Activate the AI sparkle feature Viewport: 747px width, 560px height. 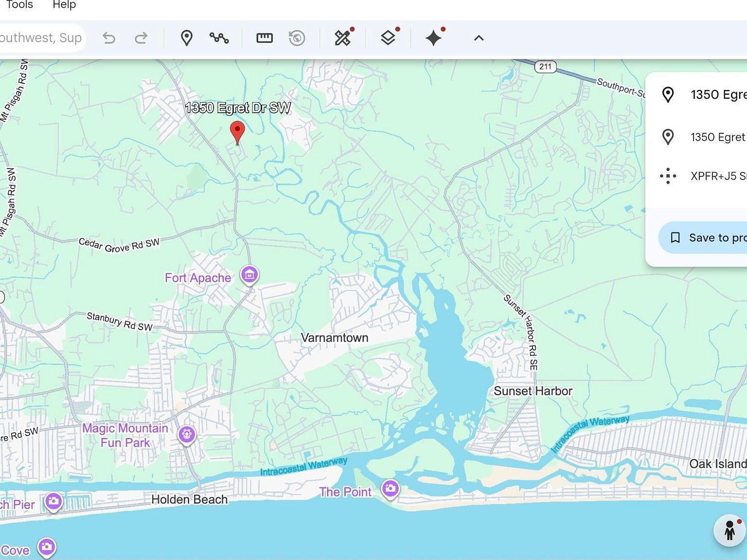pos(433,37)
